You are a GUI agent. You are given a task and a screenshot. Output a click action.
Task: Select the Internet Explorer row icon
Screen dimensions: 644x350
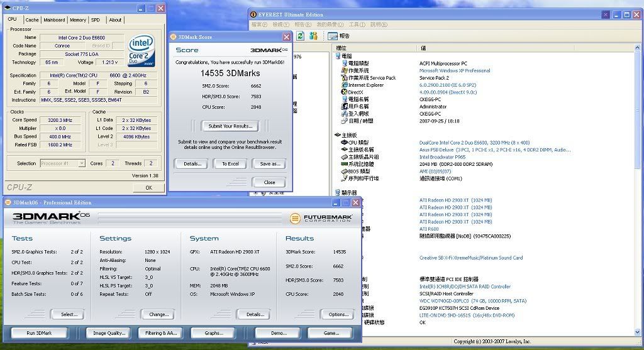(x=345, y=85)
